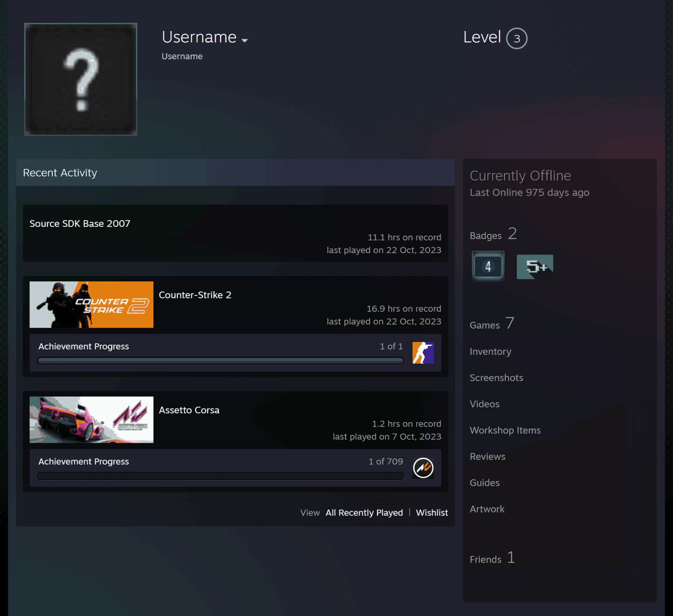Open the question-mark profile avatar
This screenshot has width=673, height=616.
click(x=81, y=79)
